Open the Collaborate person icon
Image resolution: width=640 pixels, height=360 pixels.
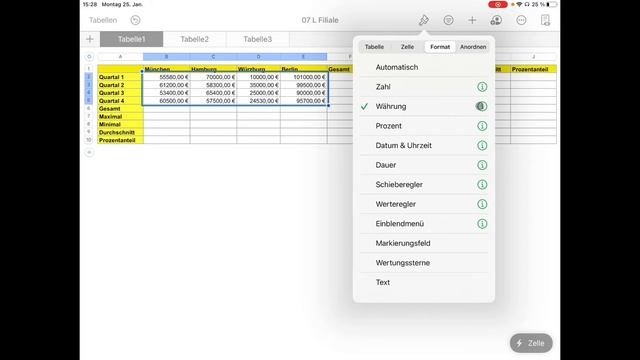(496, 20)
